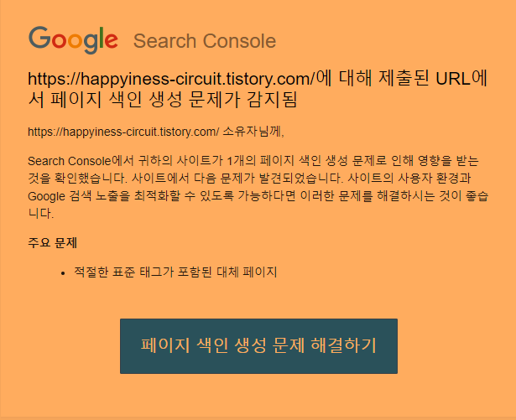Open happyiness-circuit.tistory.com link in the headline
Viewport: 516px width, 420px height.
click(x=171, y=79)
